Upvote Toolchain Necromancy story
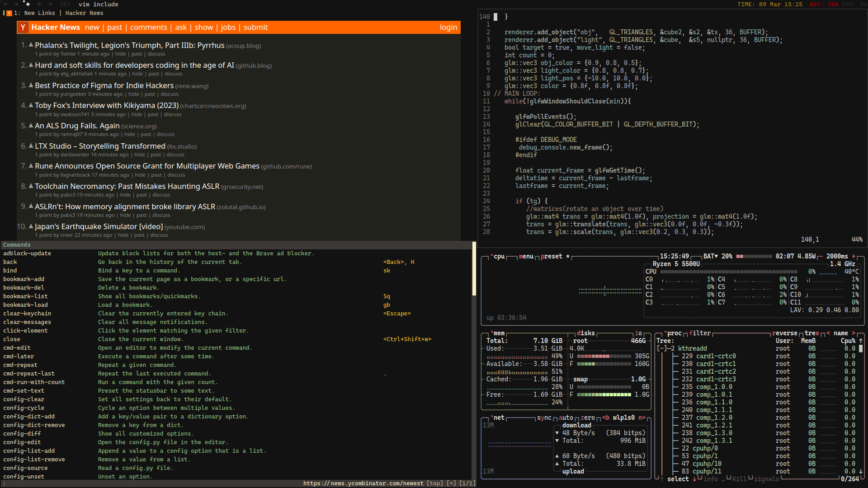The height and width of the screenshot is (488, 868). click(x=31, y=186)
